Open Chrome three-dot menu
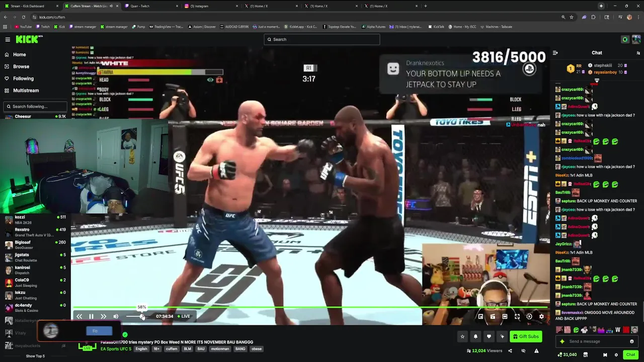The width and height of the screenshot is (644, 362). pos(638,17)
